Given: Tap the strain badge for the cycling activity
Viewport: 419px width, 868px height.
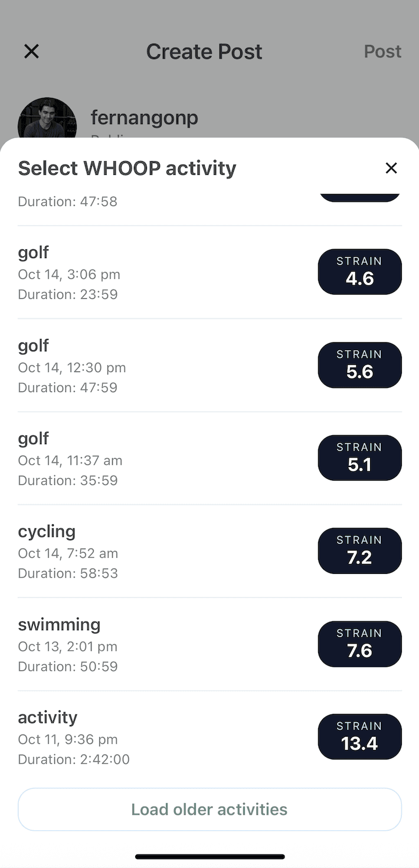Looking at the screenshot, I should coord(359,550).
